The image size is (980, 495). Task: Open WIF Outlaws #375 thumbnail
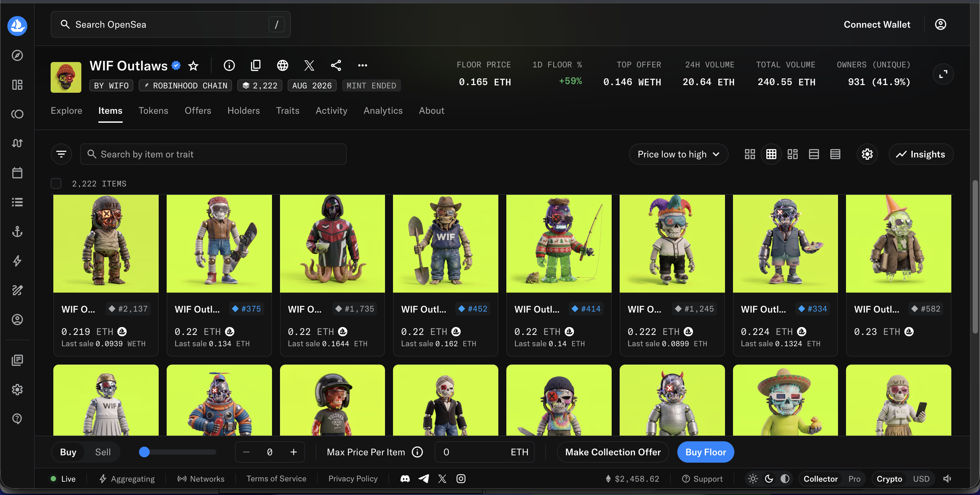click(219, 244)
